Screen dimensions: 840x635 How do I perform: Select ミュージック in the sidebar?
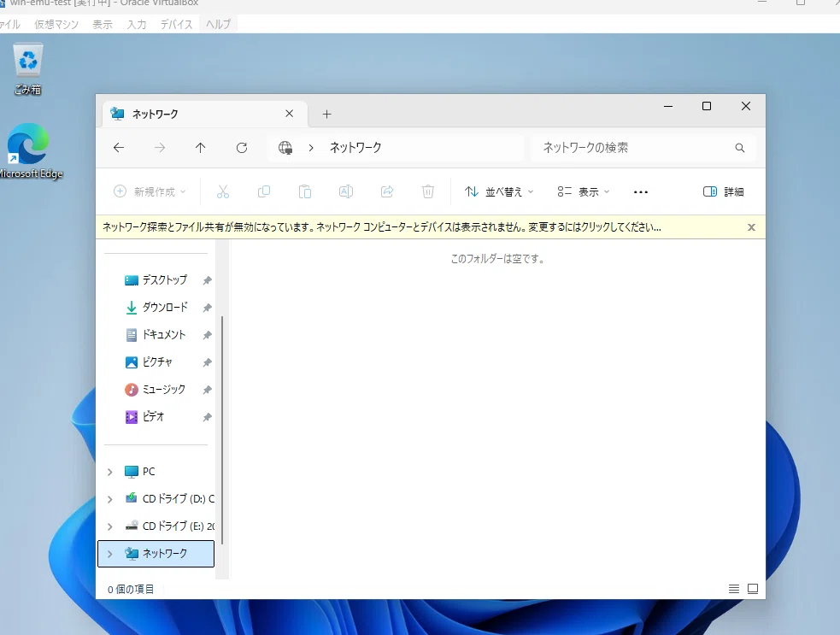click(x=156, y=390)
